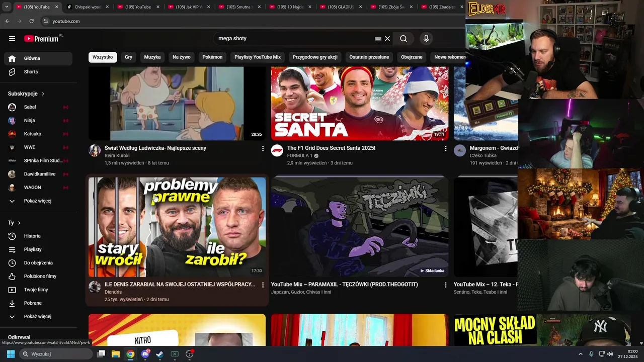This screenshot has height=362, width=644.
Task: Switch to GLADIUS browser tab
Action: [340, 7]
